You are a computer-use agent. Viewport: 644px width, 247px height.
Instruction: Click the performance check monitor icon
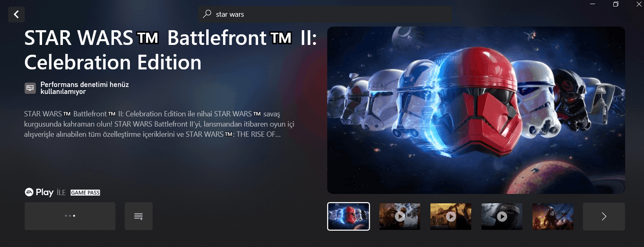pos(30,88)
